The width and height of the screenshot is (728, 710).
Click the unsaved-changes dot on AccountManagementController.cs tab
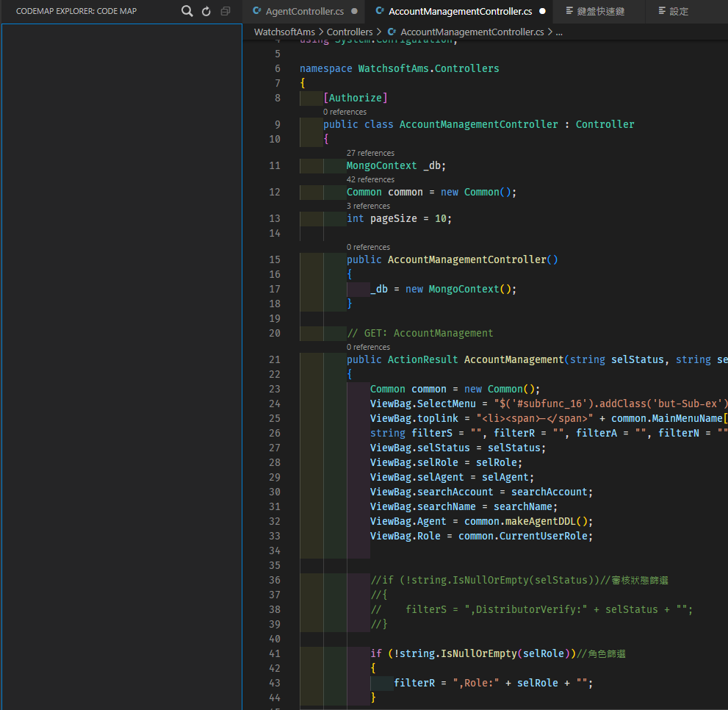pyautogui.click(x=542, y=12)
